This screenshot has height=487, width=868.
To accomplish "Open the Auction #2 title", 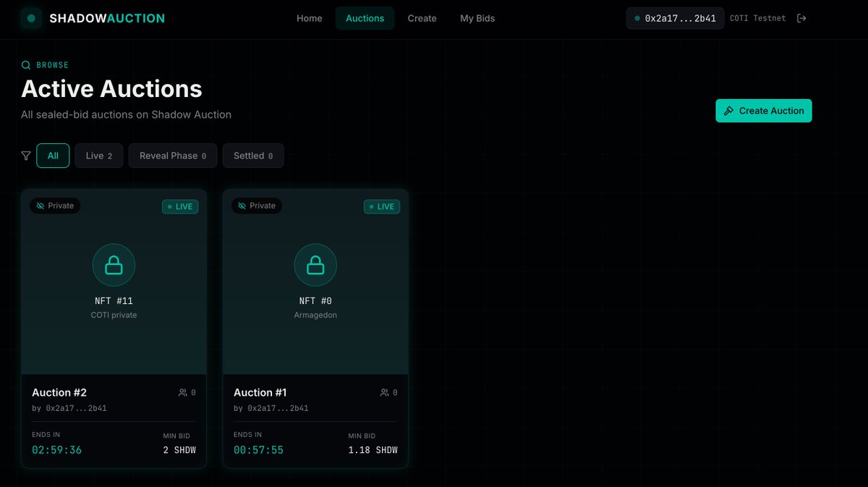I will tap(59, 392).
